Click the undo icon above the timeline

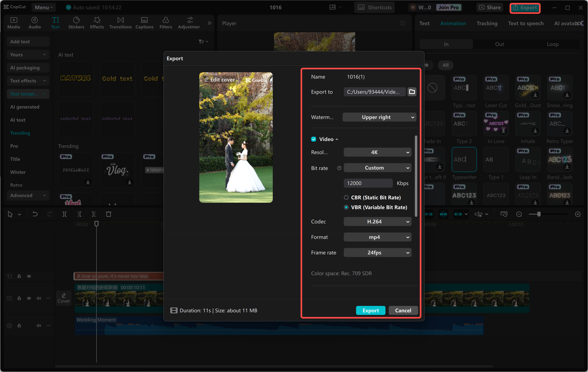(35, 214)
